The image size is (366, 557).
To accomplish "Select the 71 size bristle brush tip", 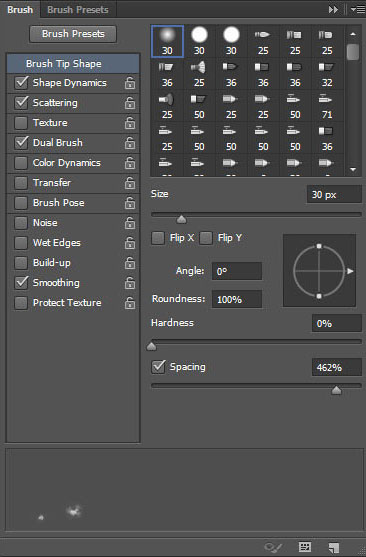I will [x=327, y=106].
